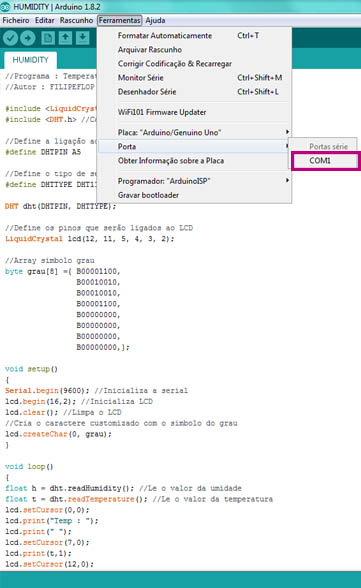This screenshot has height=588, width=361.
Task: Select the HUMIDITY sketch tab
Action: point(30,60)
